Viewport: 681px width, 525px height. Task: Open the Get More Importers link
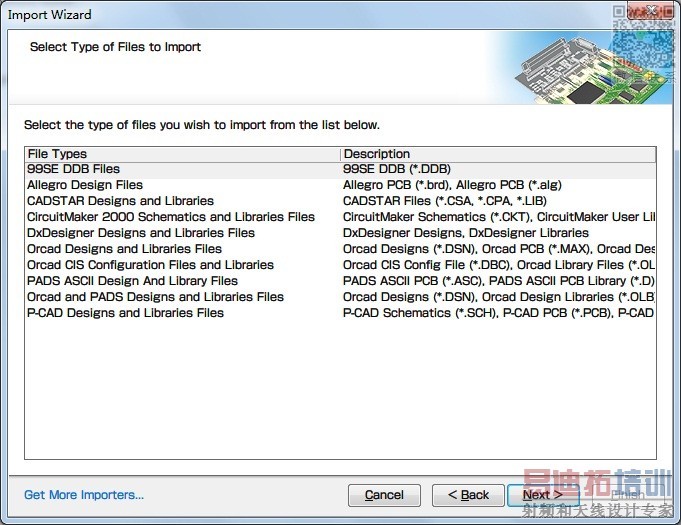pyautogui.click(x=84, y=495)
